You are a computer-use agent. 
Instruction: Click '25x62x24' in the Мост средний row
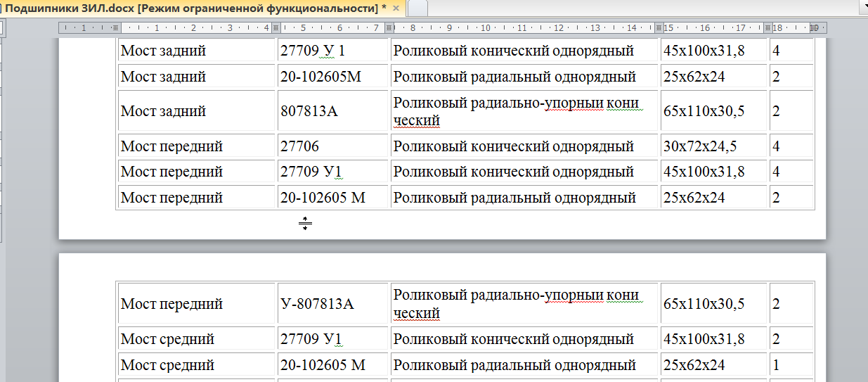pyautogui.click(x=694, y=365)
